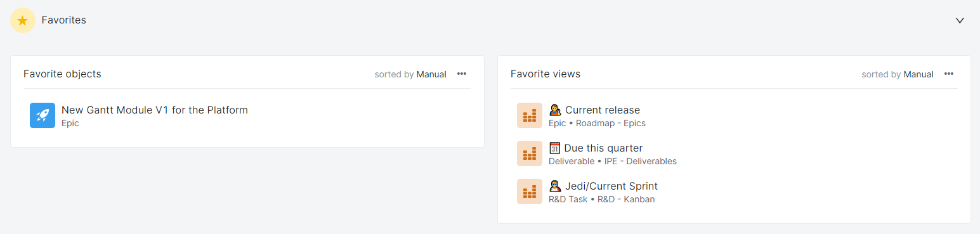The width and height of the screenshot is (980, 234).
Task: Change Favorite objects sorting from Manual
Action: point(431,74)
